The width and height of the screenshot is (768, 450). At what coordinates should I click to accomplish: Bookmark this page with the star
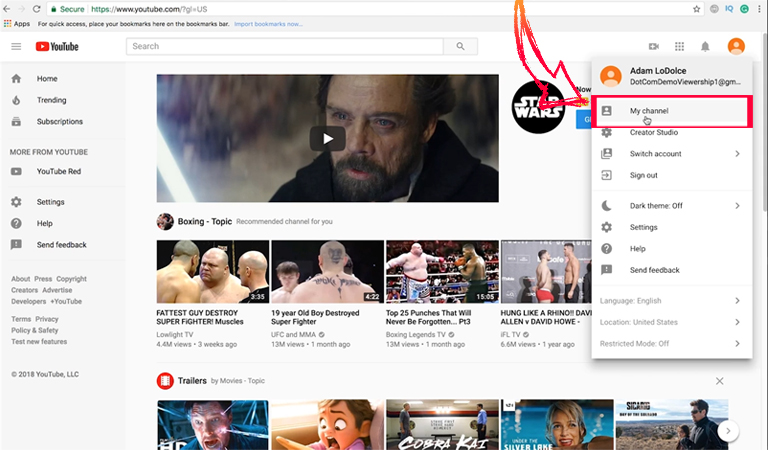[696, 9]
